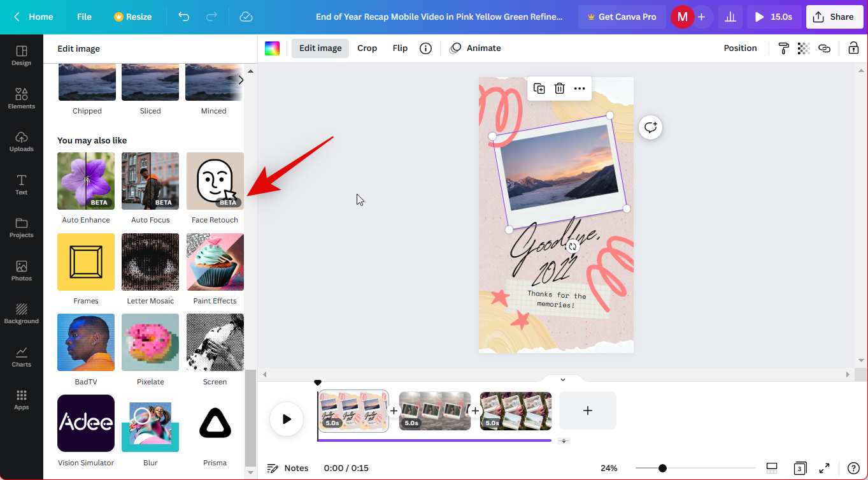Open the color picker swatch

(x=273, y=48)
